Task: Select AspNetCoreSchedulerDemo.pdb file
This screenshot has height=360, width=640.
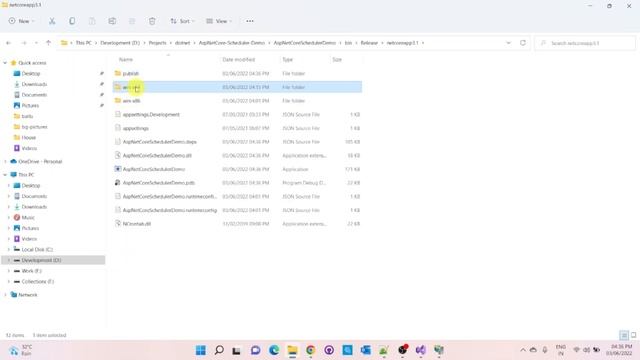Action: [237, 183]
